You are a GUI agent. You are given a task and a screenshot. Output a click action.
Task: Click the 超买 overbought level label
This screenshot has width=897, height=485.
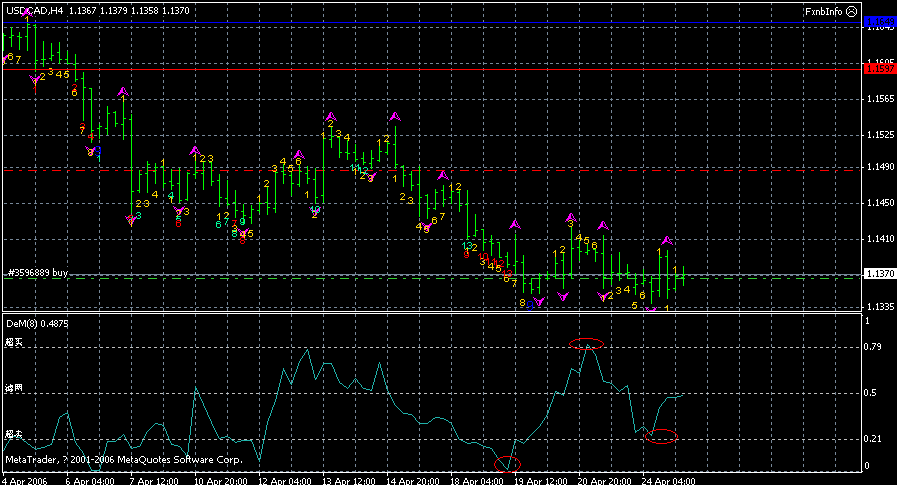click(13, 343)
